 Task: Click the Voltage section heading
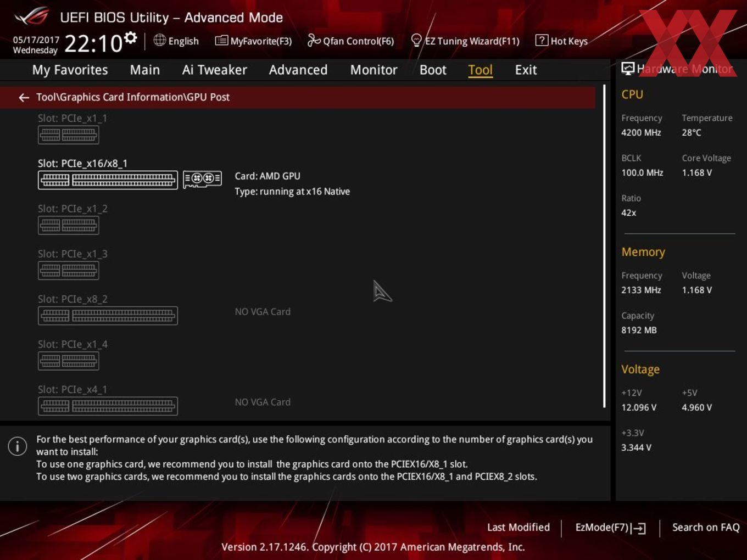[x=640, y=369]
